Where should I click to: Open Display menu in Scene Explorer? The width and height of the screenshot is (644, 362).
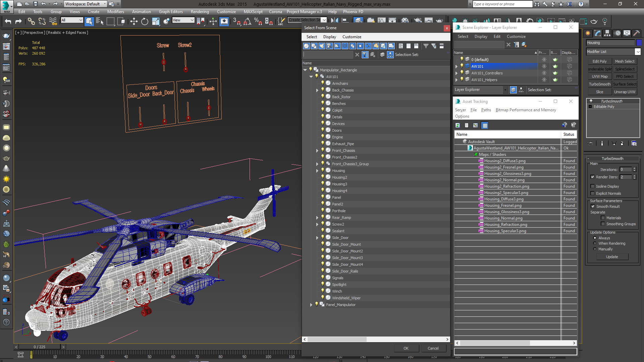tap(481, 37)
